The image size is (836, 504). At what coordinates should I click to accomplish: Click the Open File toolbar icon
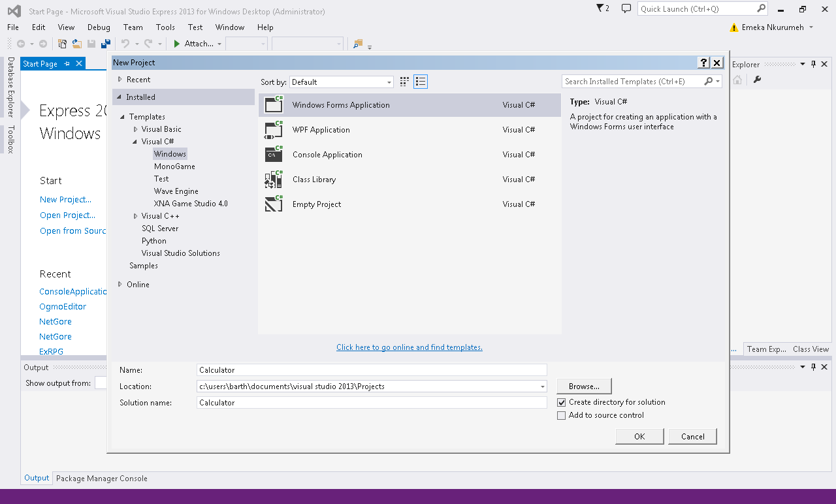pos(77,44)
